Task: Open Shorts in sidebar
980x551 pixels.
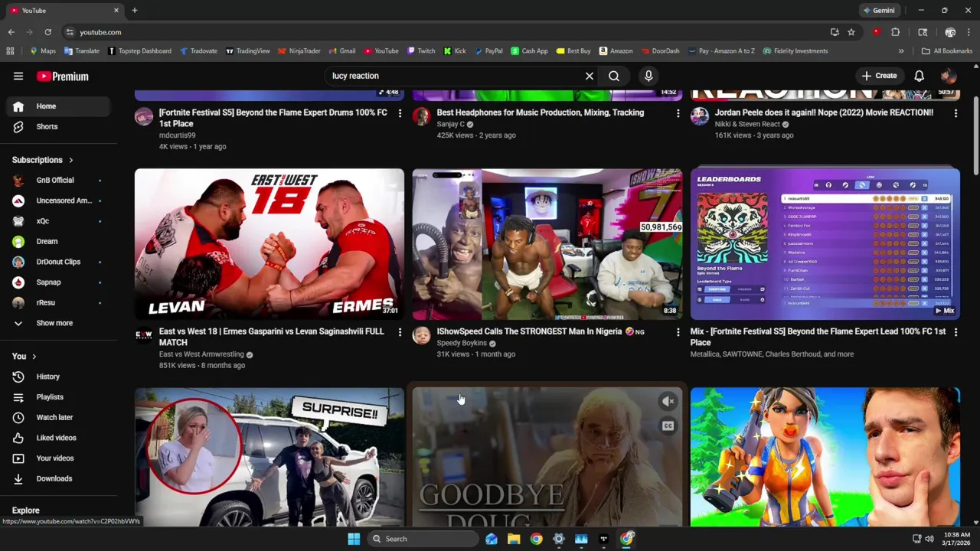Action: (60, 126)
